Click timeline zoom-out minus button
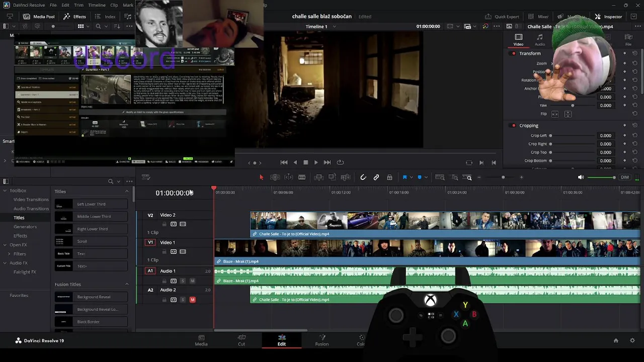 479,177
